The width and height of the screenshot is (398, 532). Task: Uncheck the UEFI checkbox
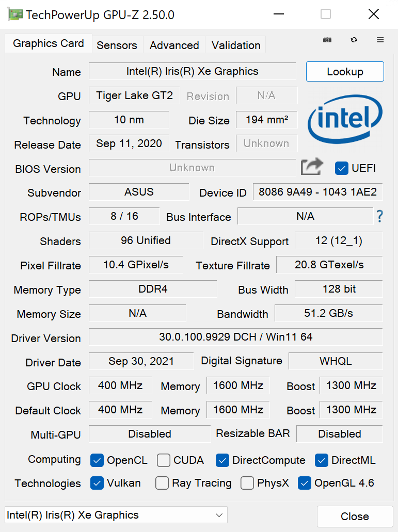(342, 168)
